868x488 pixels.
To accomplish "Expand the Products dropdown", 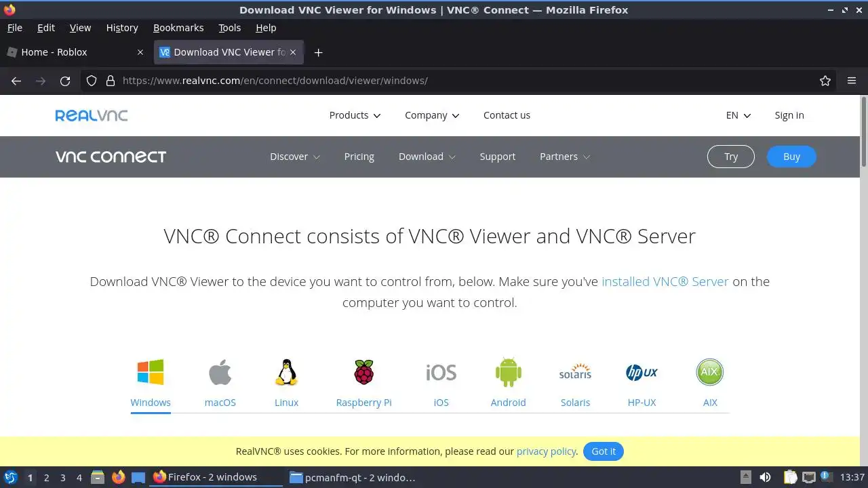I will coord(355,115).
